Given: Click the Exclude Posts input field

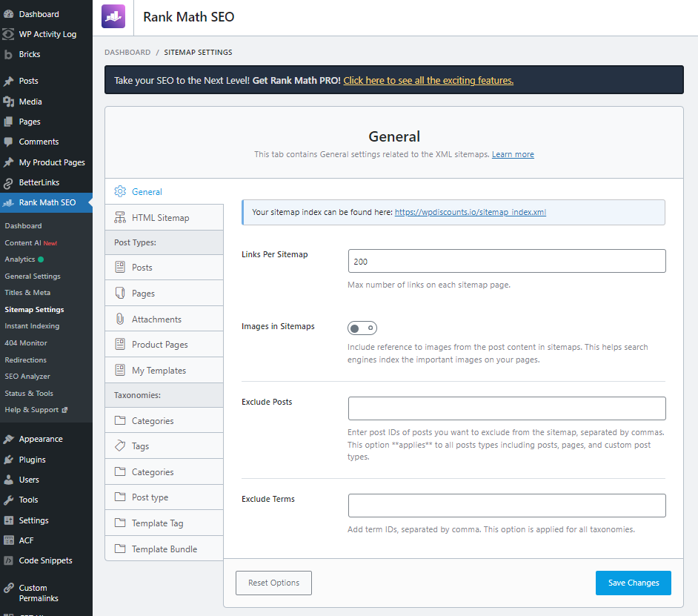Looking at the screenshot, I should point(507,408).
